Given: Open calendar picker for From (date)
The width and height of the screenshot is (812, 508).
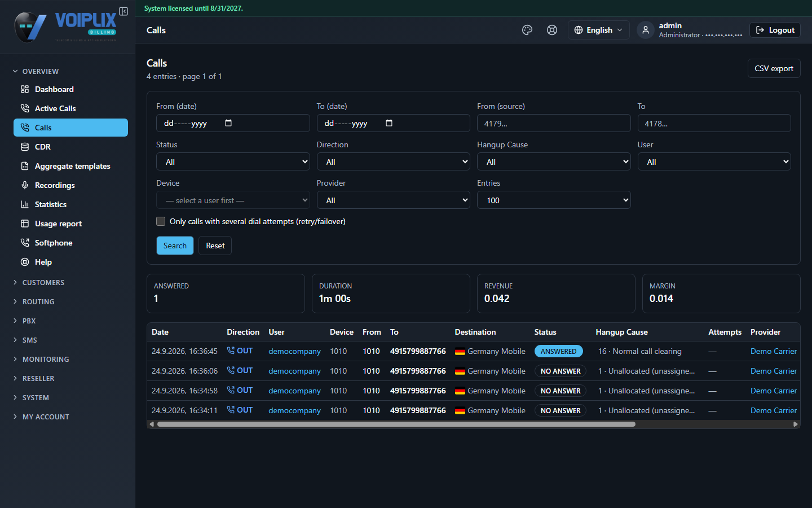Looking at the screenshot, I should [228, 123].
